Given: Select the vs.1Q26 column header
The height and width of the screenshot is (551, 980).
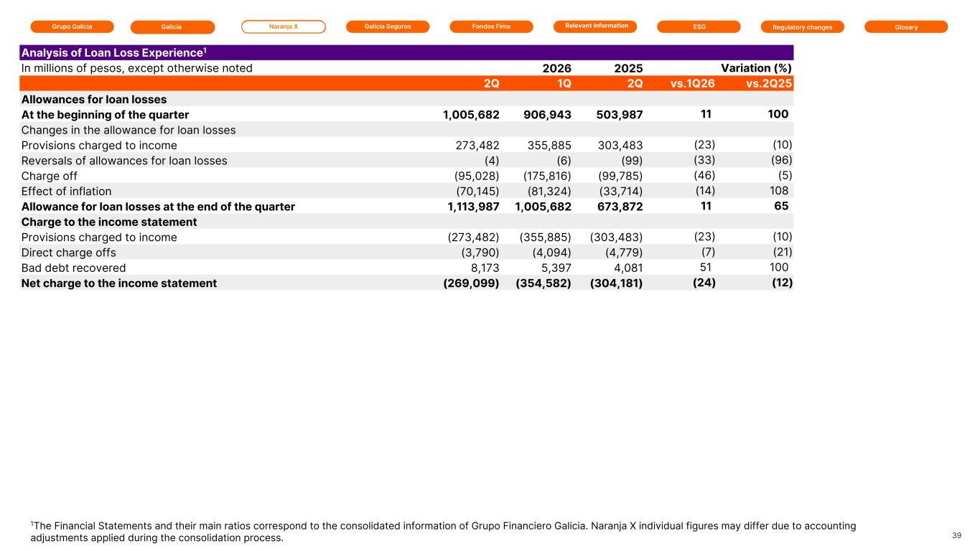Looking at the screenshot, I should (693, 83).
